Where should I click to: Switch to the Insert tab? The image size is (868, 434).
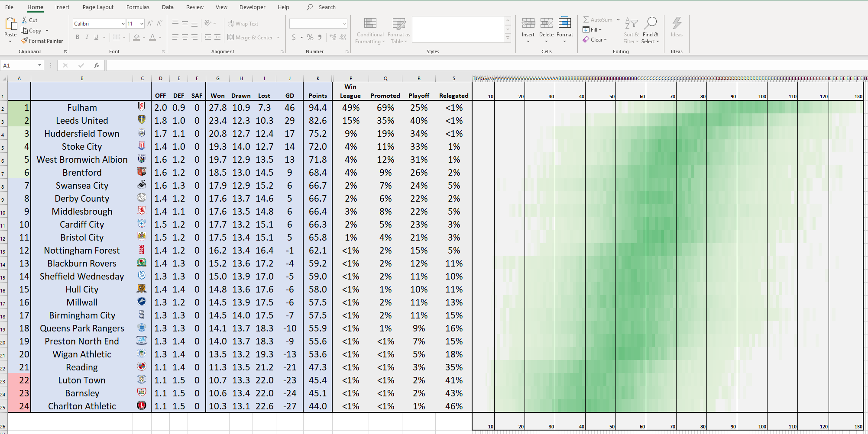point(62,7)
